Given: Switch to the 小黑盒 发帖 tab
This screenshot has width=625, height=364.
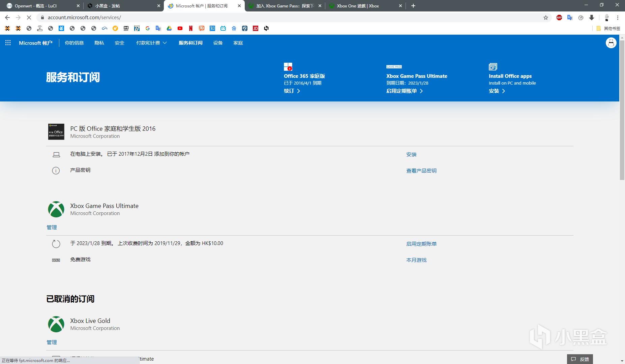Looking at the screenshot, I should (123, 6).
